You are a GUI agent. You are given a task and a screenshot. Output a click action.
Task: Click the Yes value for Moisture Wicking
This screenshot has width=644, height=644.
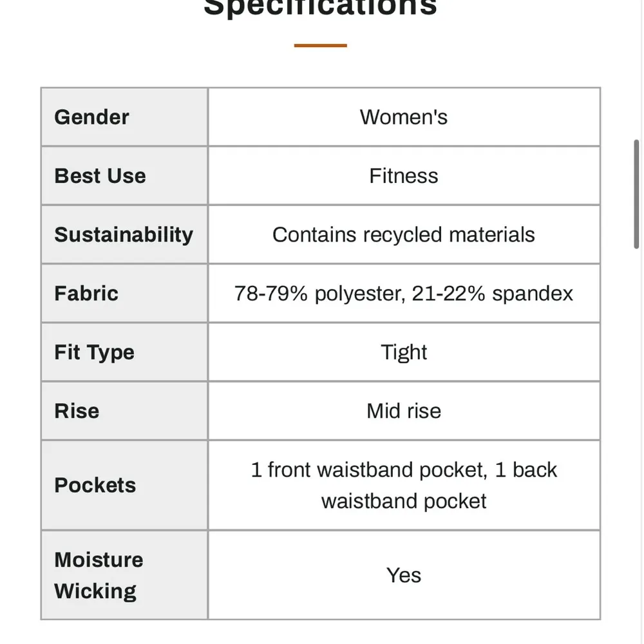pos(404,575)
